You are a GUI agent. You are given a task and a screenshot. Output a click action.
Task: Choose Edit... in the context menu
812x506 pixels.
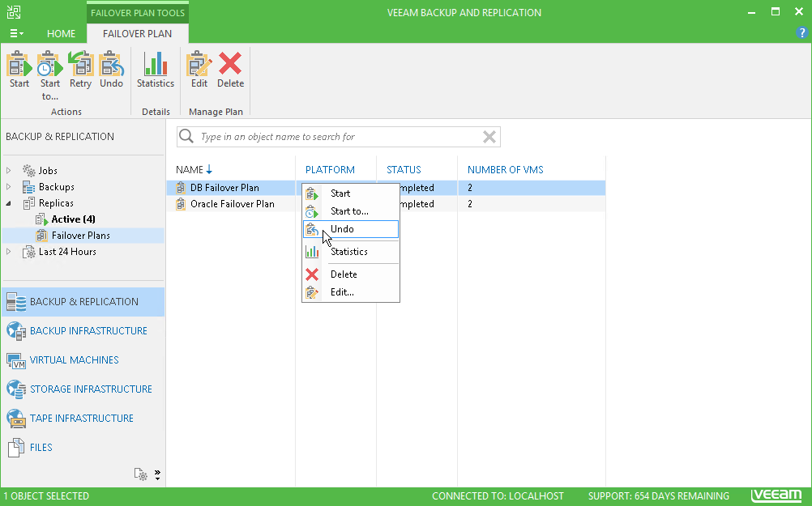tap(351, 292)
